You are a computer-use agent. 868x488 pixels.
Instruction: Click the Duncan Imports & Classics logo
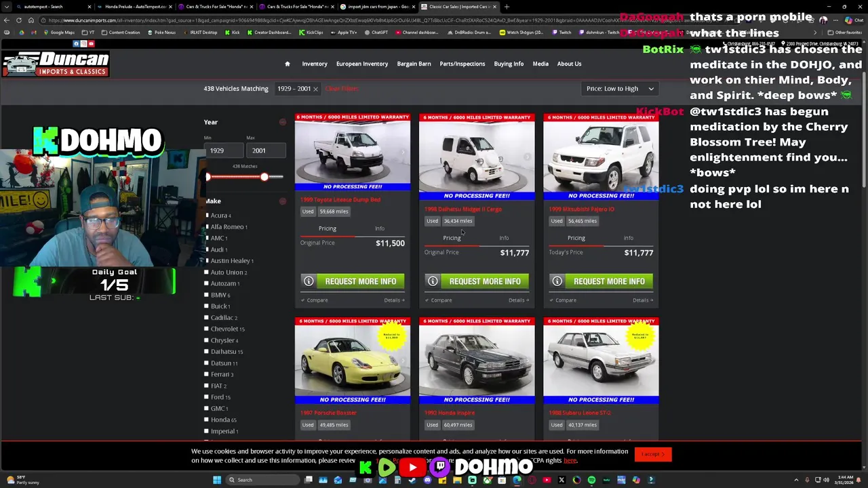point(56,64)
